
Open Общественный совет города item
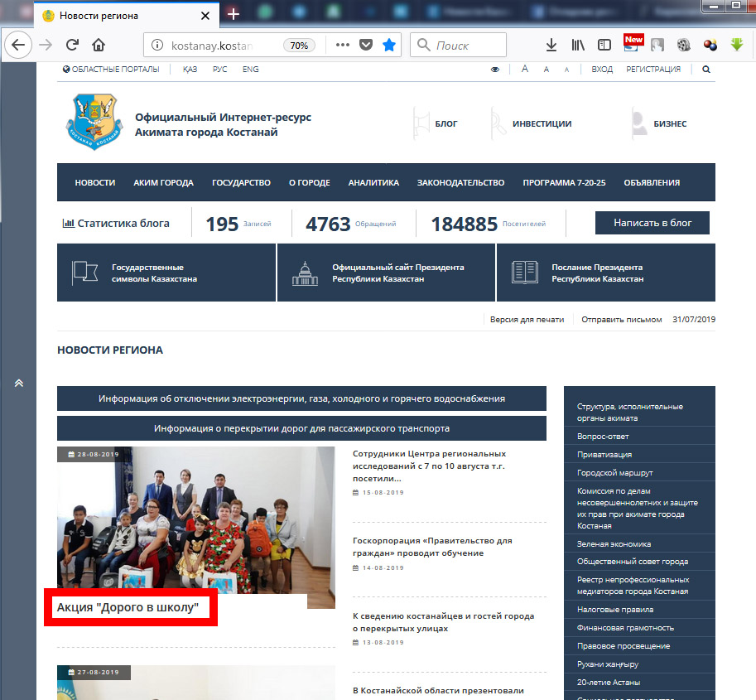pyautogui.click(x=633, y=562)
